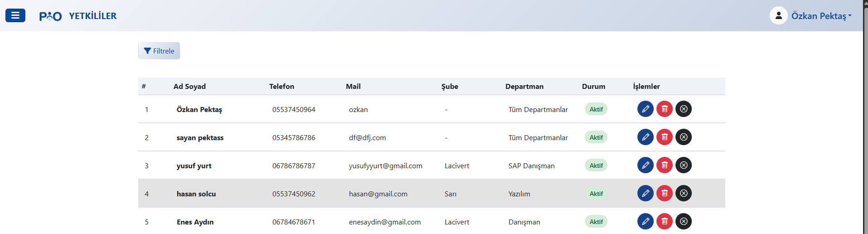
Task: Delete sayan pektass using trash icon
Action: click(x=664, y=137)
